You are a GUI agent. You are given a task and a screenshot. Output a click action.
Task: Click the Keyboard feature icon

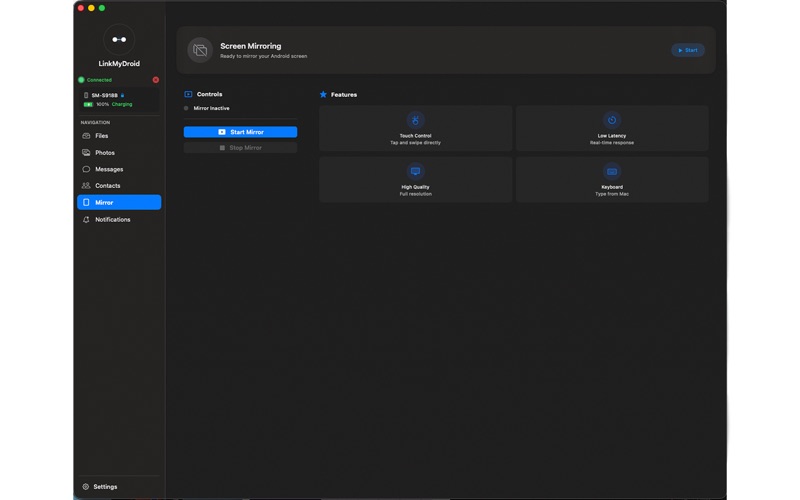click(x=612, y=171)
